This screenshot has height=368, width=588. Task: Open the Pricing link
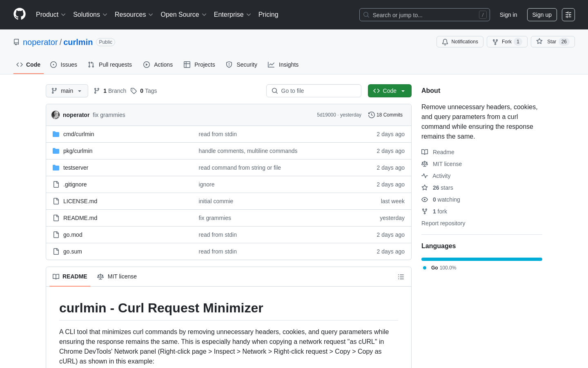(268, 15)
